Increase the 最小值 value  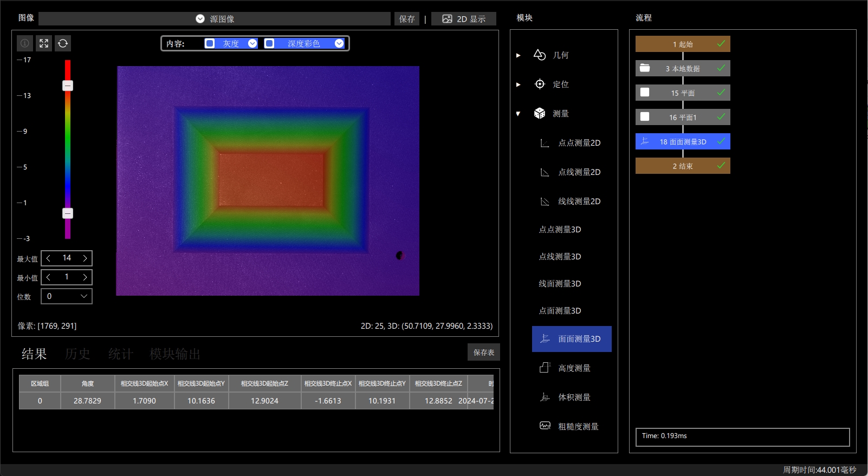[85, 277]
